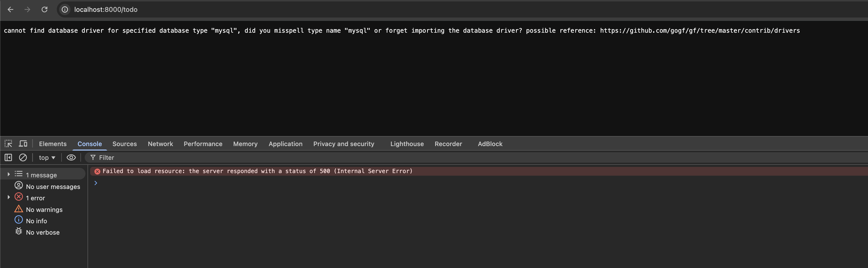Expand the 1 message group
Screen dimensions: 868x268
pyautogui.click(x=9, y=174)
